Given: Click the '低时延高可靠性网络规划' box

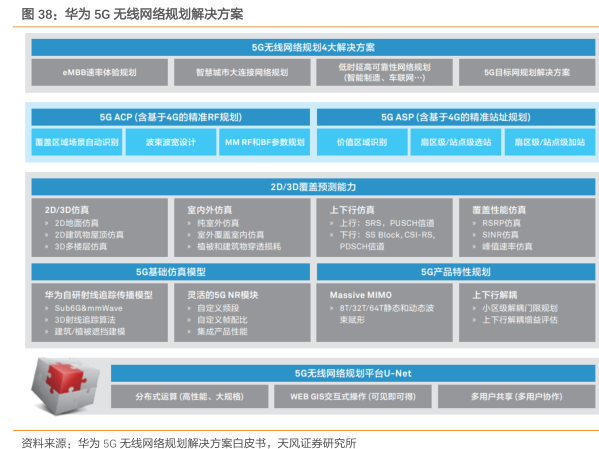Looking at the screenshot, I should pyautogui.click(x=384, y=72).
